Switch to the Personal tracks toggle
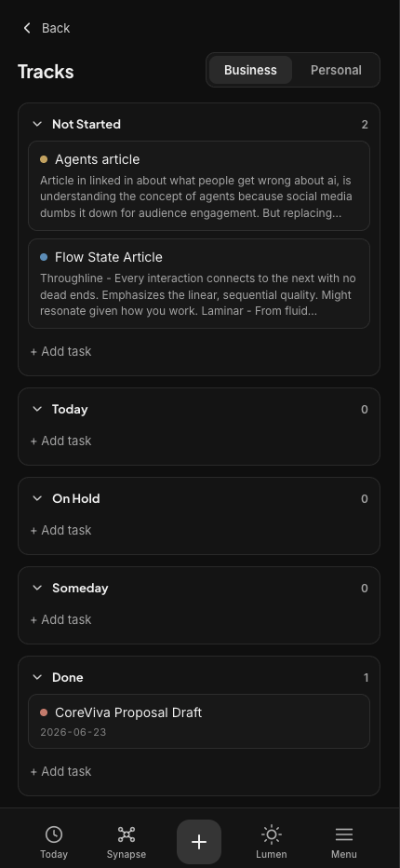Screen dimensions: 400x868 coord(336,70)
